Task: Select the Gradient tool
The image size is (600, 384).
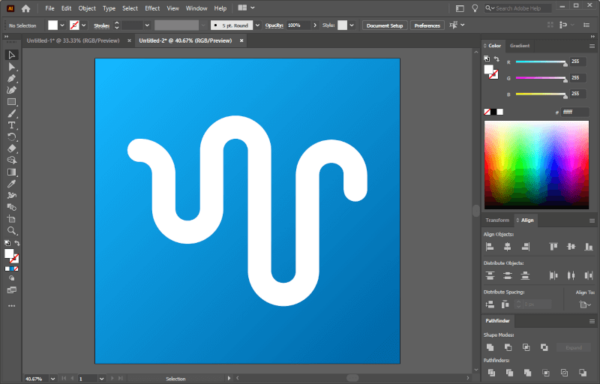Action: click(11, 172)
